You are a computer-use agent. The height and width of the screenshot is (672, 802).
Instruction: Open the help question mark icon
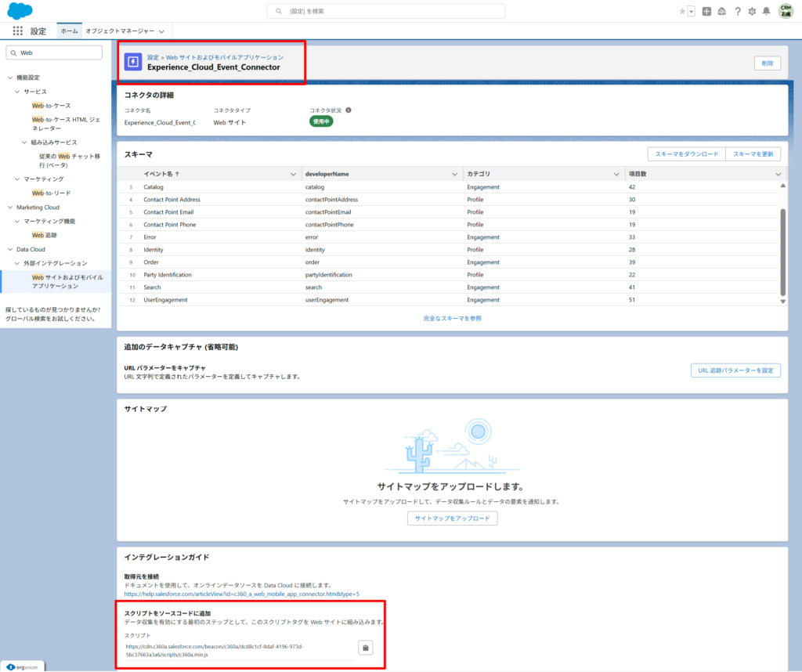[x=738, y=11]
